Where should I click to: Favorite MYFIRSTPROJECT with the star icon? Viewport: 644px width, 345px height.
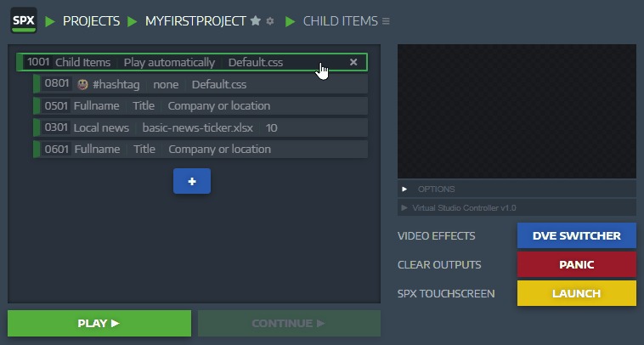256,21
